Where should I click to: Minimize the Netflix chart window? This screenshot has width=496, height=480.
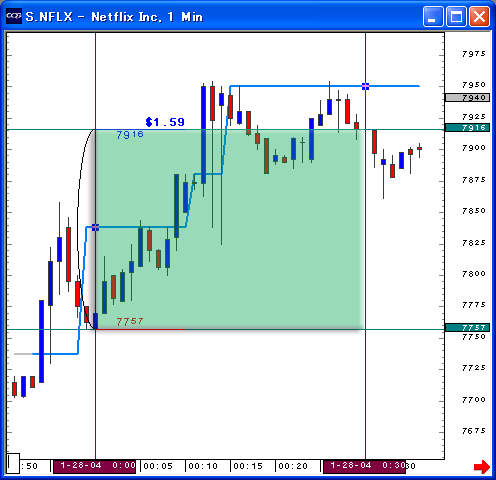pos(433,16)
